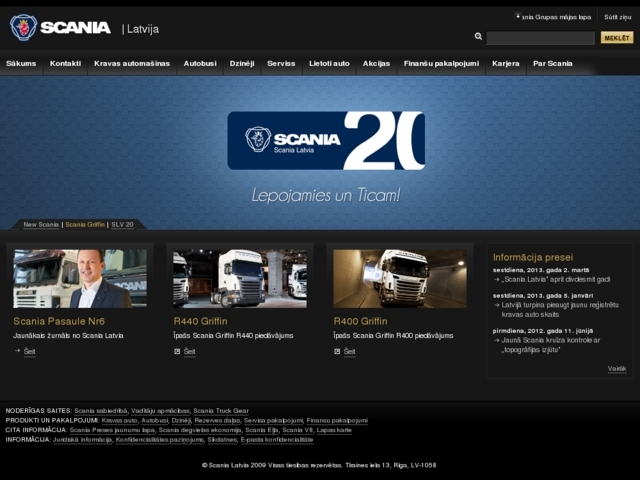Open the Sīkdatnes footer link
The width and height of the screenshot is (640, 480).
[x=222, y=440]
